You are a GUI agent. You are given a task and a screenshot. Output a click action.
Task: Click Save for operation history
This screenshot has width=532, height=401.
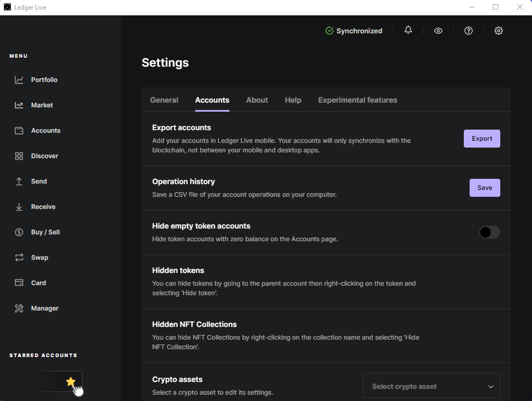pos(484,188)
